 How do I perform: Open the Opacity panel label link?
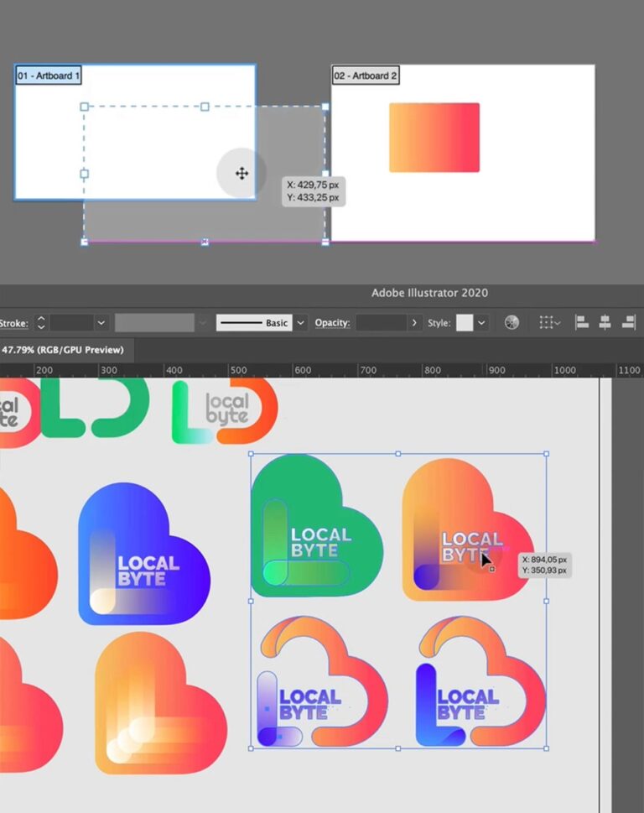click(332, 322)
